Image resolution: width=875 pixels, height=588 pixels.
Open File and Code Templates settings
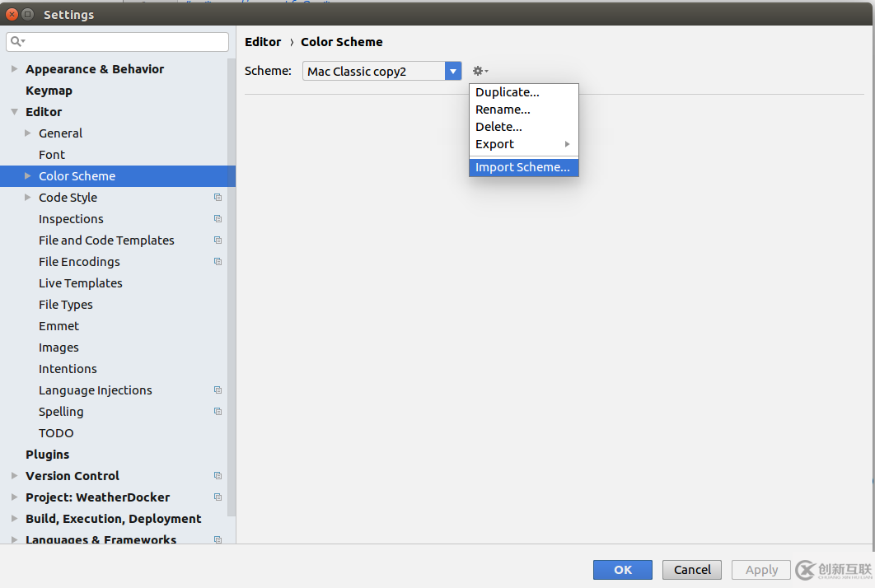pos(106,240)
